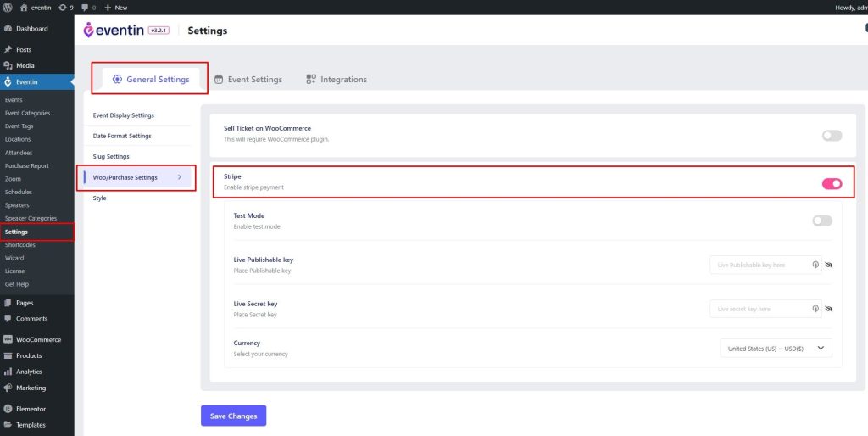Switch to the Event Settings tab

pyautogui.click(x=248, y=79)
